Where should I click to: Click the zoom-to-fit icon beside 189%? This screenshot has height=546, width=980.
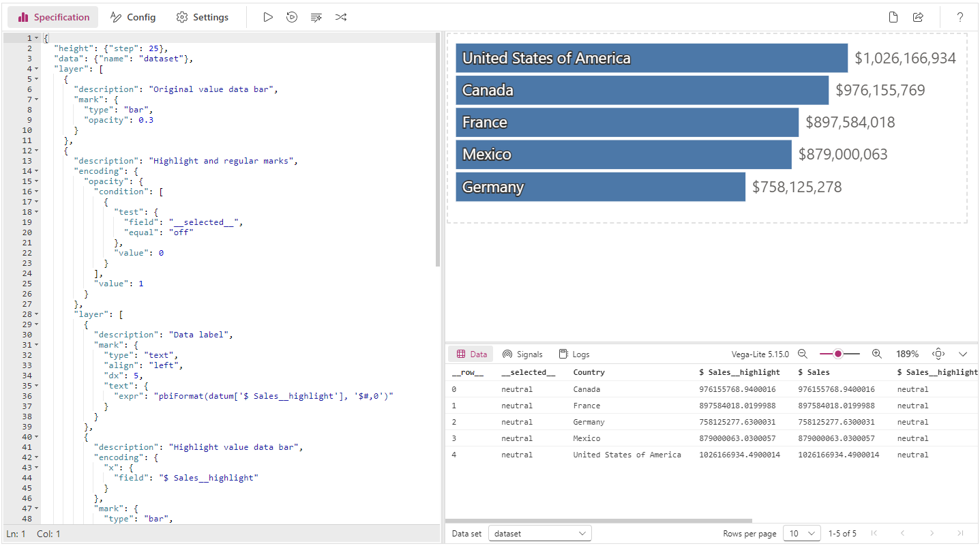click(938, 354)
